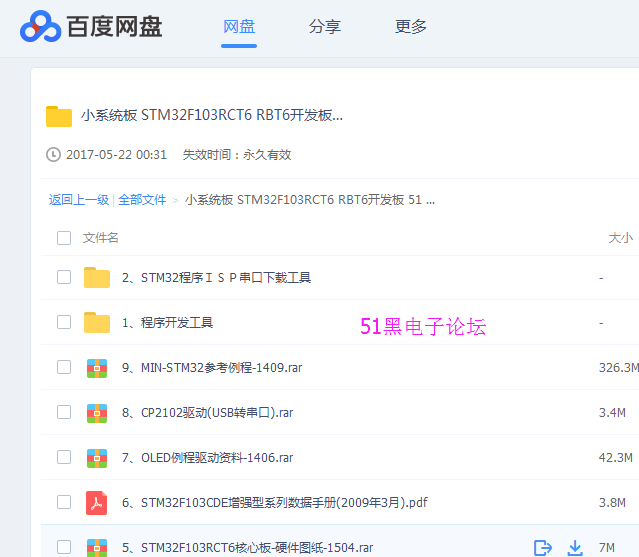Screen dimensions: 639x557
Task: Click the folder icon of 1、程序开发工具
Action: [97, 322]
